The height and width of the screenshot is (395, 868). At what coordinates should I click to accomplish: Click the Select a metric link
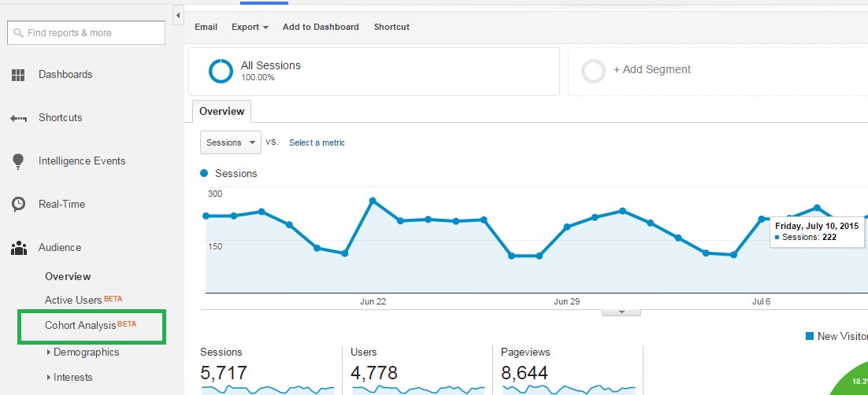(317, 142)
